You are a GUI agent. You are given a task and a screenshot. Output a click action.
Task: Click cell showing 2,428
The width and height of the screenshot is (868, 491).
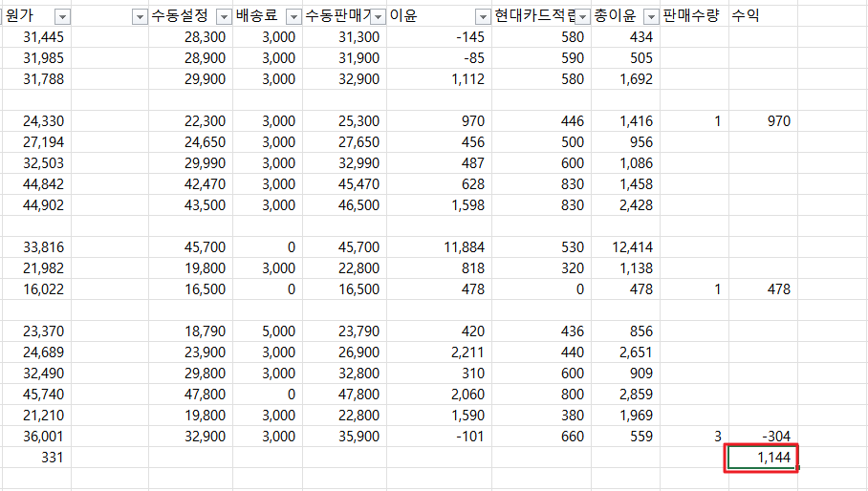pos(625,205)
